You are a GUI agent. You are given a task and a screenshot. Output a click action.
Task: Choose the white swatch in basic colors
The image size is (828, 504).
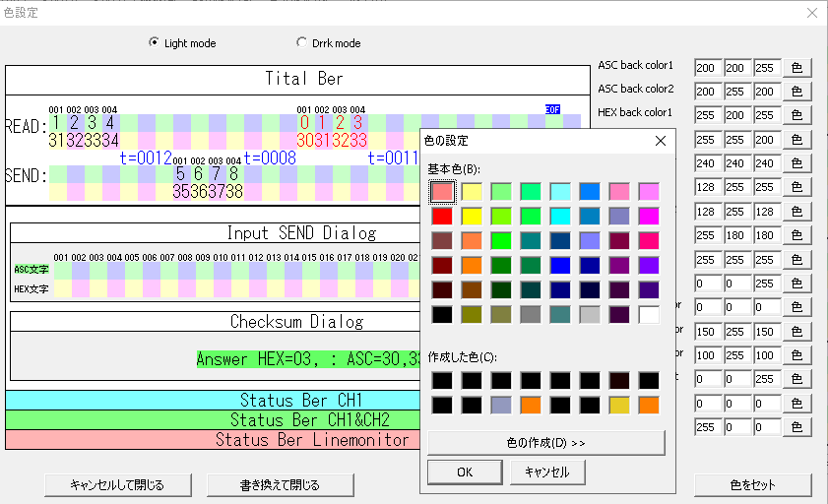point(649,315)
